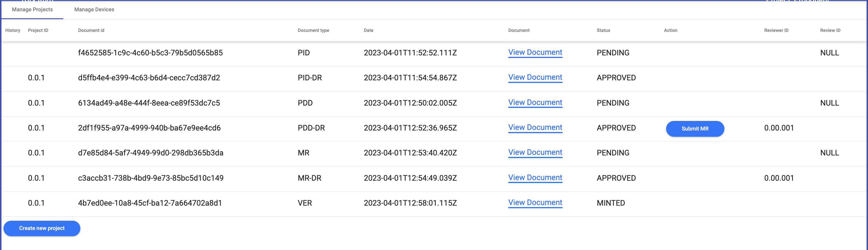Screen dimensions: 868x250
Task: Switch to the Manage Devices tab
Action: [94, 10]
